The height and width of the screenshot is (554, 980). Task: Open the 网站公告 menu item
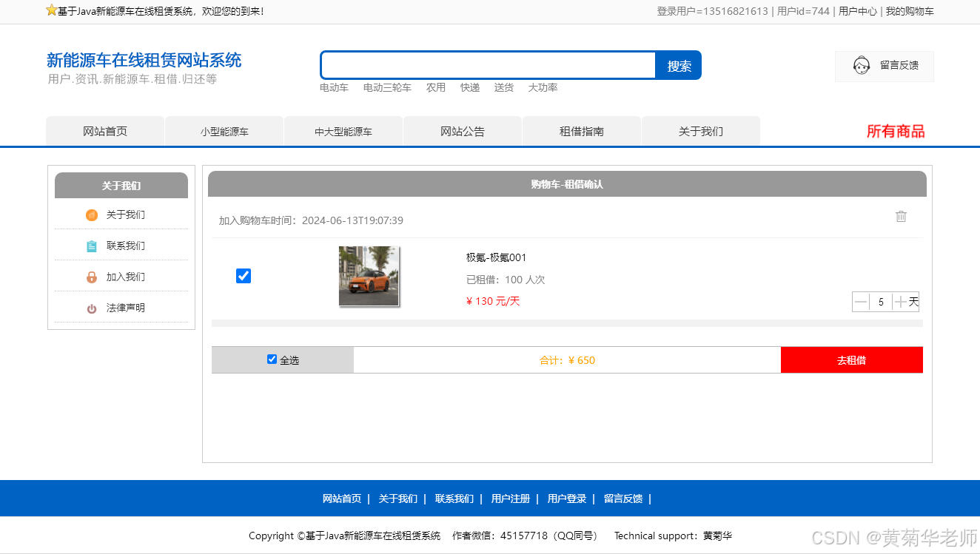[x=462, y=130]
